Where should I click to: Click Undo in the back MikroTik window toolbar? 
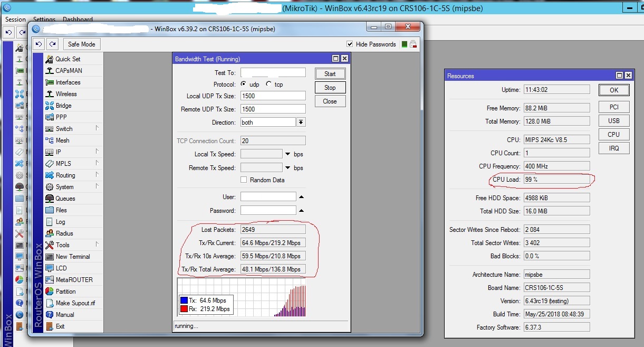click(x=8, y=32)
